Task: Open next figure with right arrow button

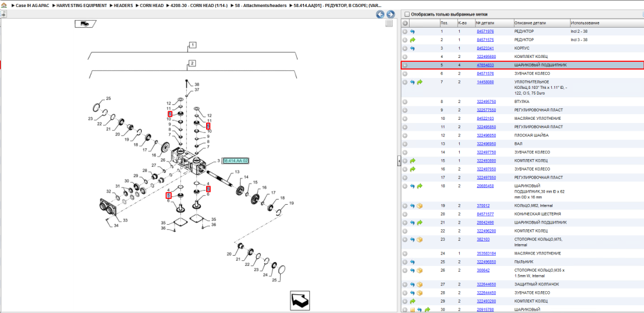Action: pyautogui.click(x=390, y=14)
